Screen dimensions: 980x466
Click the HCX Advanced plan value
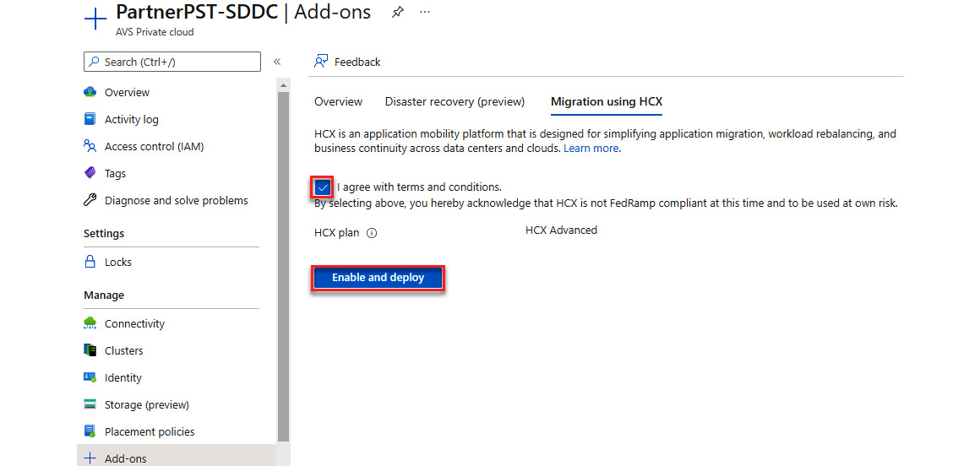click(561, 230)
